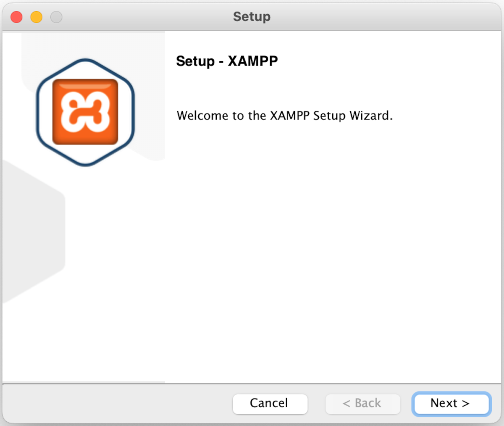Click the horizontal separator line above the buttons
This screenshot has width=504, height=426.
point(328,384)
